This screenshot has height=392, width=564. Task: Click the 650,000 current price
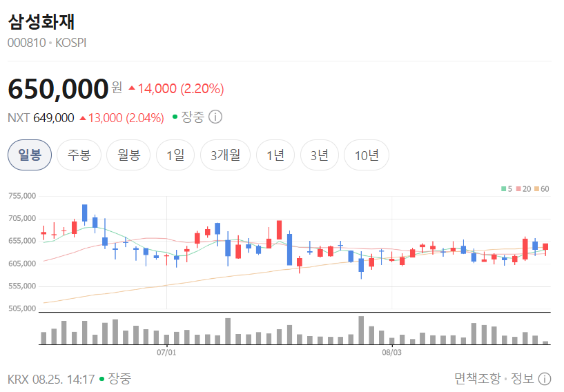pos(58,89)
